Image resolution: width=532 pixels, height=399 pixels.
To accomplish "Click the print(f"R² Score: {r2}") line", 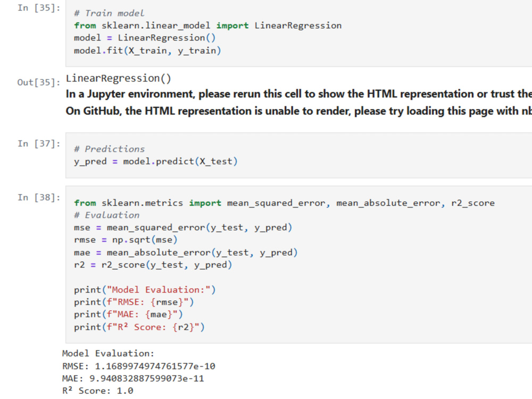I will click(x=139, y=327).
